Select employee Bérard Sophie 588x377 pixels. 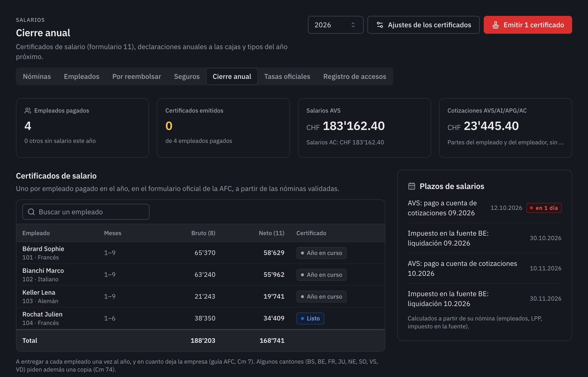[43, 249]
